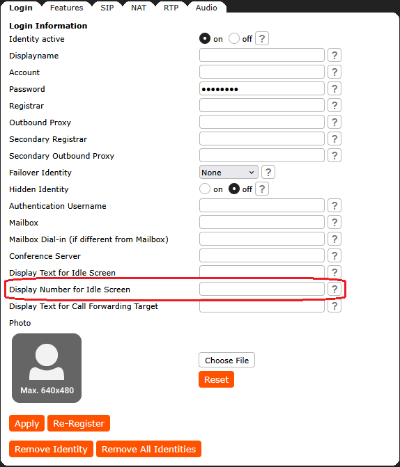Image resolution: width=400 pixels, height=467 pixels.
Task: Click Choose File for photo upload
Action: click(227, 360)
